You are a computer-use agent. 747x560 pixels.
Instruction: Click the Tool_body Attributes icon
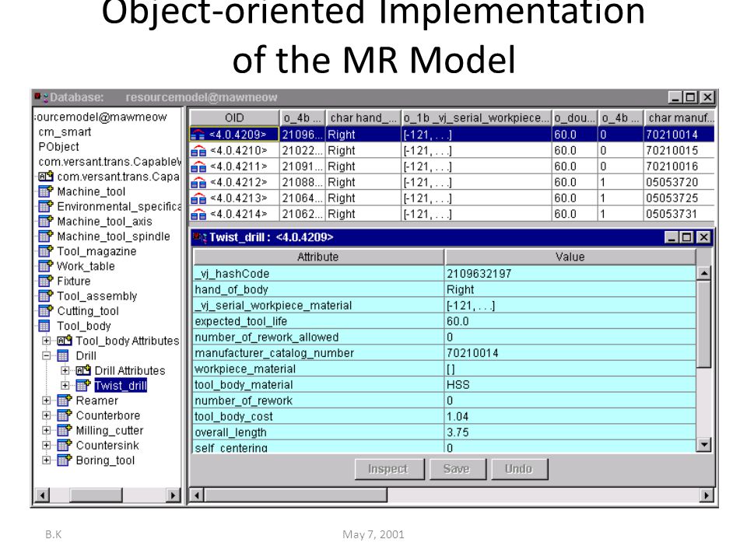click(65, 341)
